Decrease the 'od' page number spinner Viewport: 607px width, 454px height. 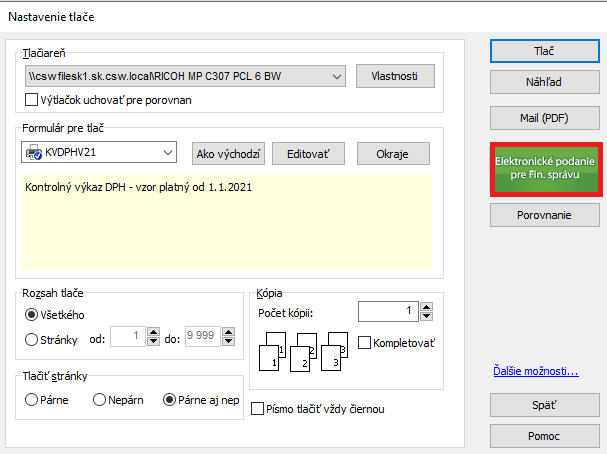pyautogui.click(x=153, y=344)
